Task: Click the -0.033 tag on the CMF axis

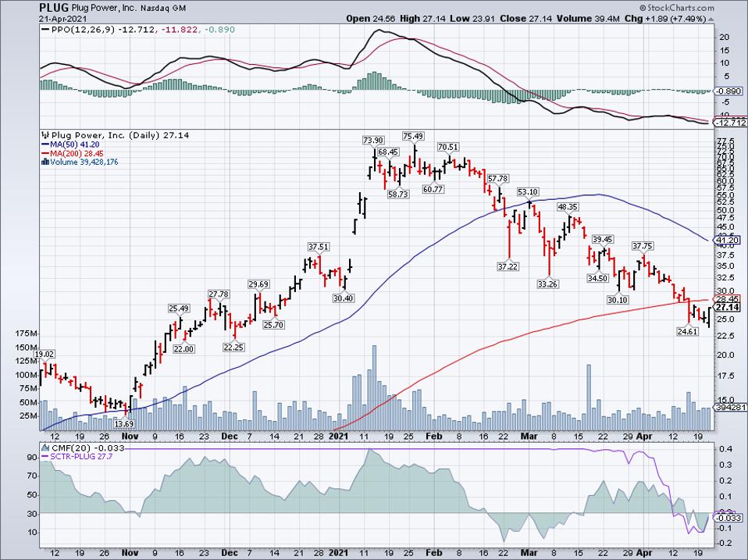Action: [728, 518]
